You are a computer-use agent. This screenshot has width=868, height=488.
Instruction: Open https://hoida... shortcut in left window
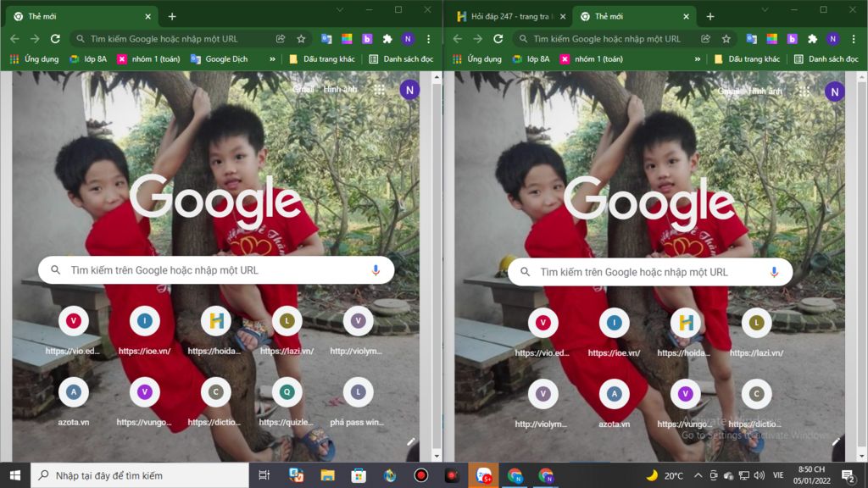pos(216,331)
